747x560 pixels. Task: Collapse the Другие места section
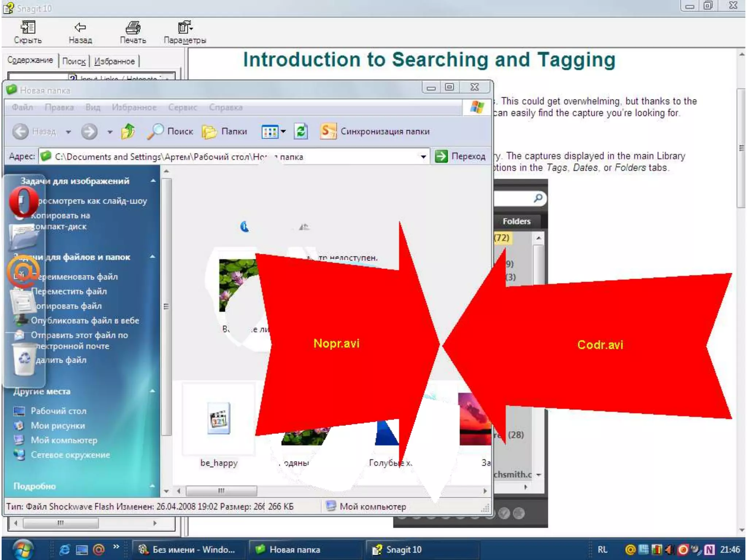click(152, 391)
